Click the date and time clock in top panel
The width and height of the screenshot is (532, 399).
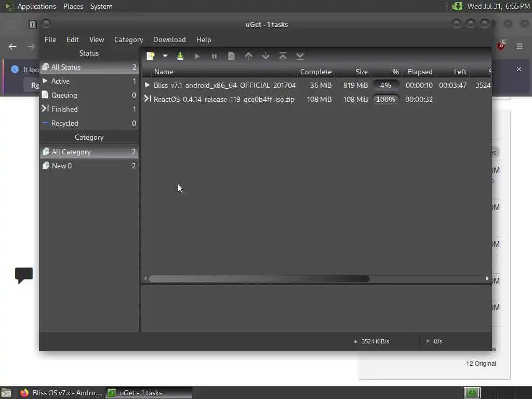click(498, 6)
